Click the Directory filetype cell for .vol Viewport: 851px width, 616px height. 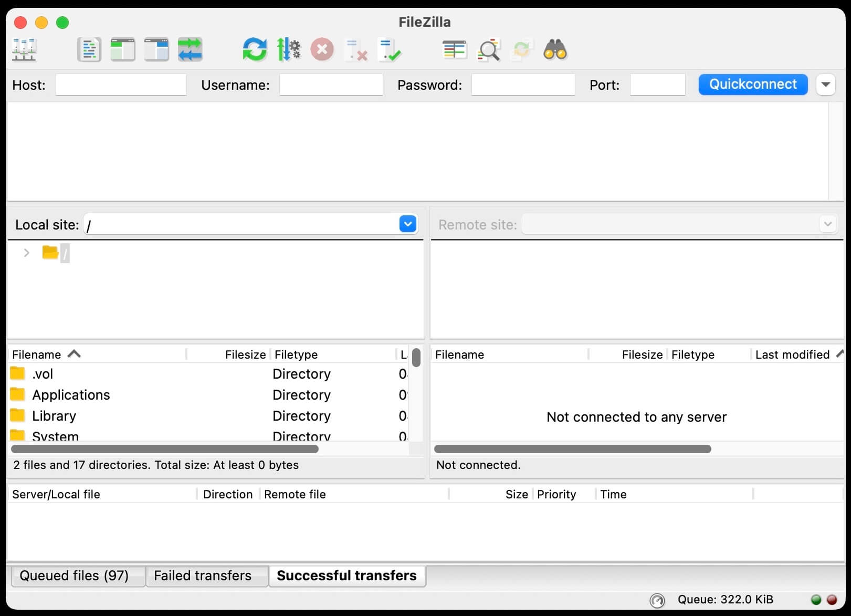[302, 374]
